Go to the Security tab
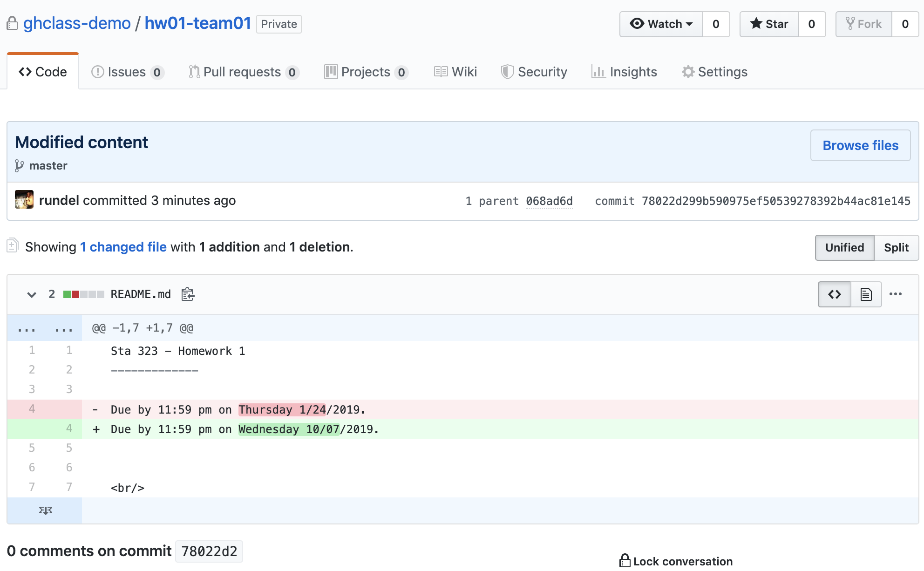The width and height of the screenshot is (924, 571). pos(534,72)
